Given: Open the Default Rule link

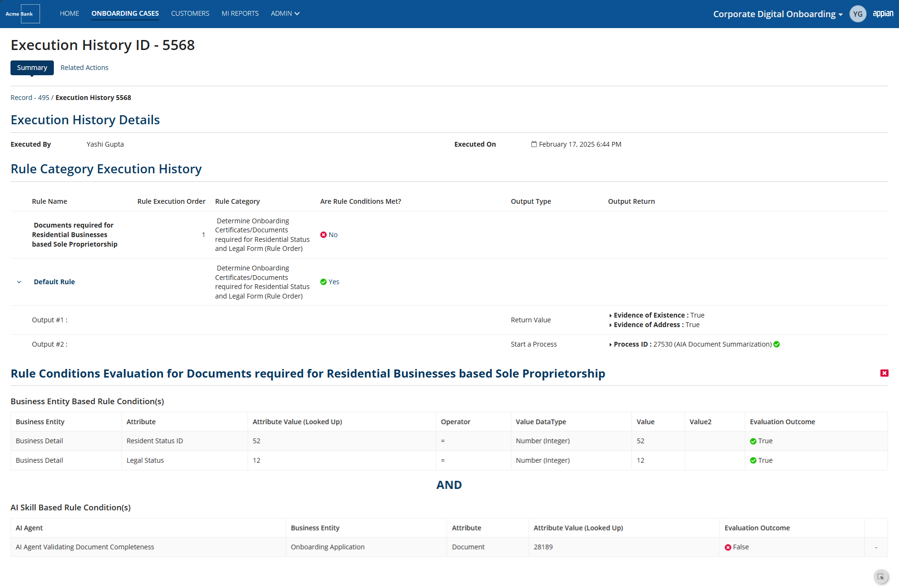Looking at the screenshot, I should (x=54, y=282).
